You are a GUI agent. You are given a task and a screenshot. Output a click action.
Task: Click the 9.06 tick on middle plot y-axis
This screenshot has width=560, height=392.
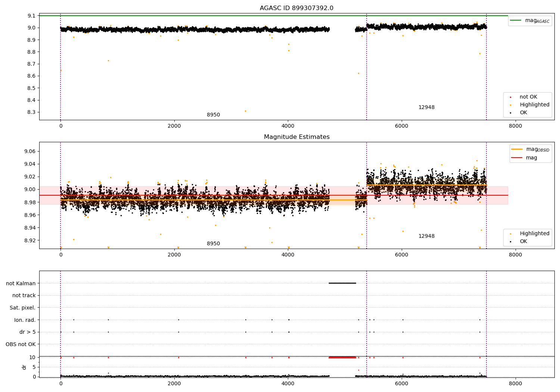[30, 152]
